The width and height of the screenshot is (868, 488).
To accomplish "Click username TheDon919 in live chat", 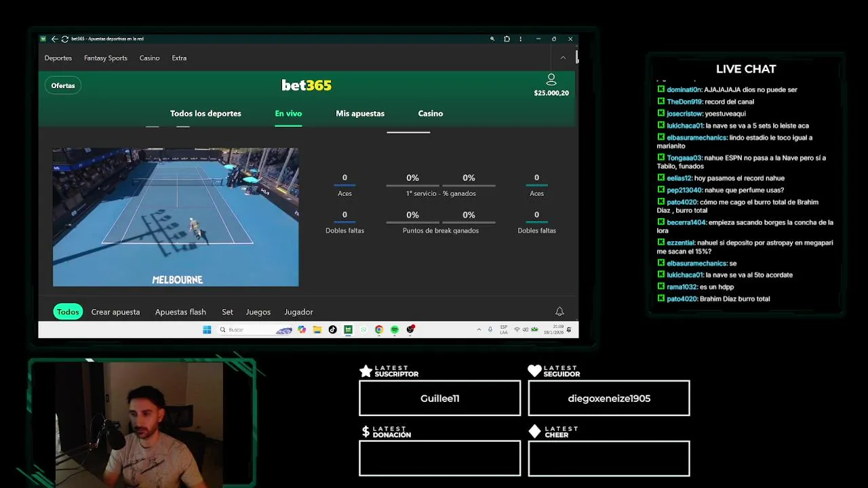I will (685, 102).
